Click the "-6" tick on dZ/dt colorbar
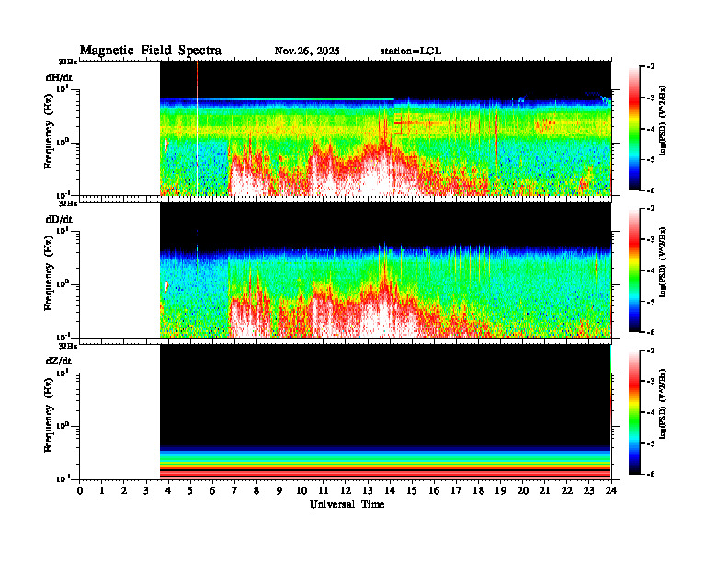This screenshot has width=728, height=563. pyautogui.click(x=651, y=474)
